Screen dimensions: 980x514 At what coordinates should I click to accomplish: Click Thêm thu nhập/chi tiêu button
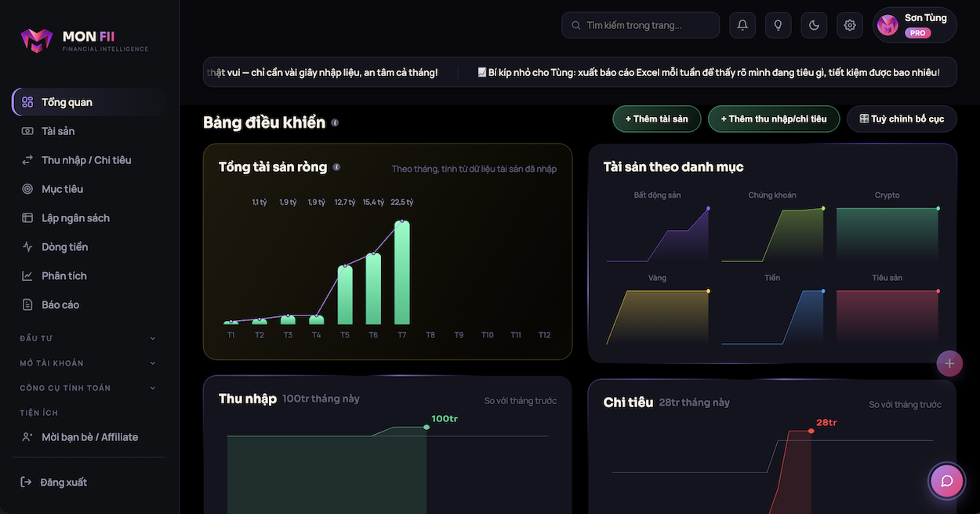(x=774, y=119)
